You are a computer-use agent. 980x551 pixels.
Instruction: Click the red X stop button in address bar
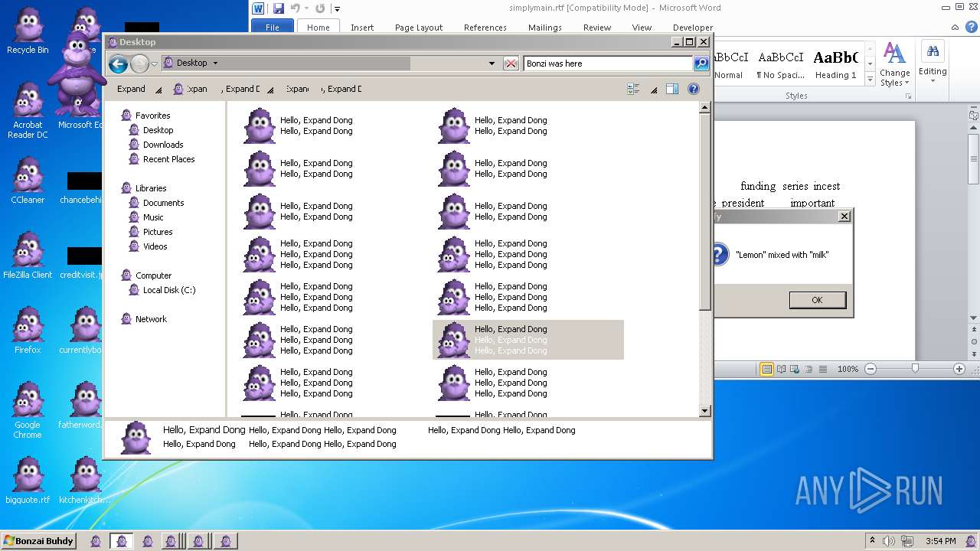(511, 64)
